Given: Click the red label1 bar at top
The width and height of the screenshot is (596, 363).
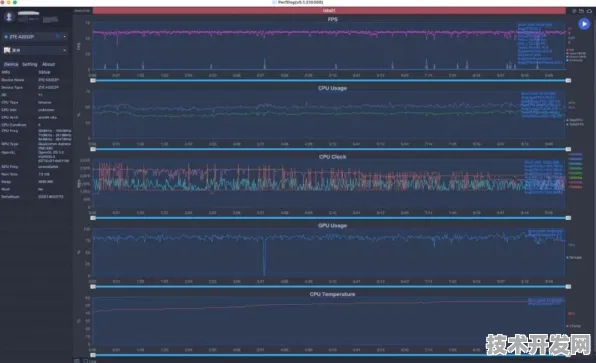Looking at the screenshot, I should click(x=329, y=11).
